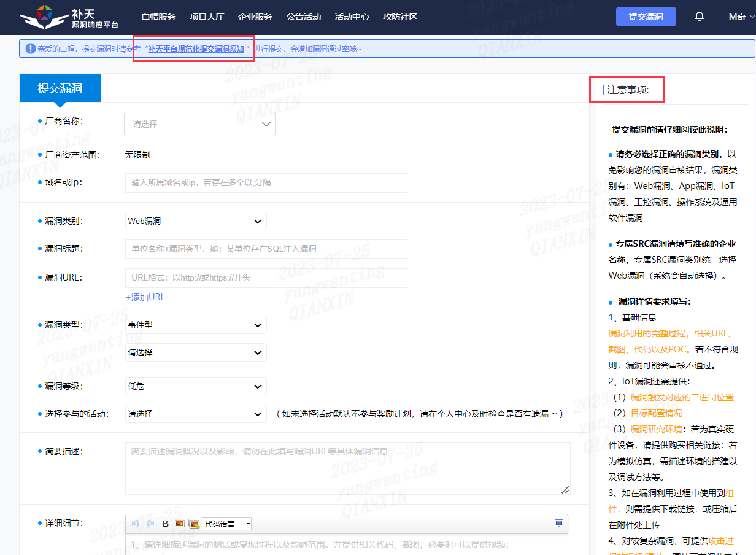Click the 提交漏洞 button in header
This screenshot has width=756, height=555.
646,17
